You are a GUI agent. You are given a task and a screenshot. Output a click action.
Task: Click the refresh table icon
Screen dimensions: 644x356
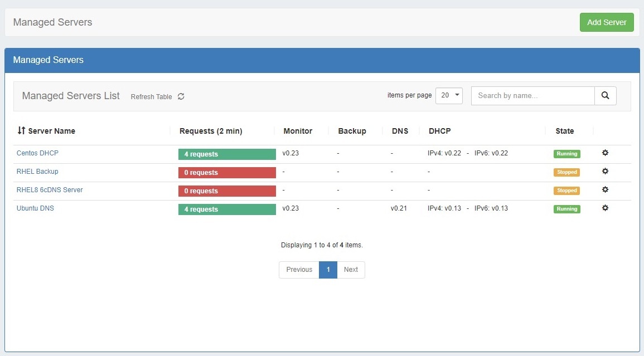click(x=181, y=96)
